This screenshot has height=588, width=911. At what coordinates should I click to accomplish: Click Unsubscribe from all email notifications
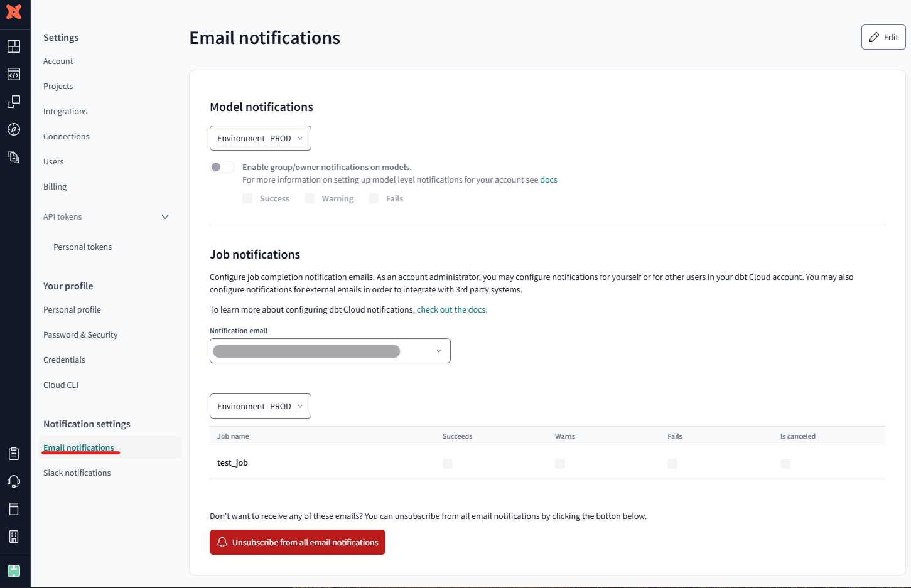pyautogui.click(x=298, y=542)
